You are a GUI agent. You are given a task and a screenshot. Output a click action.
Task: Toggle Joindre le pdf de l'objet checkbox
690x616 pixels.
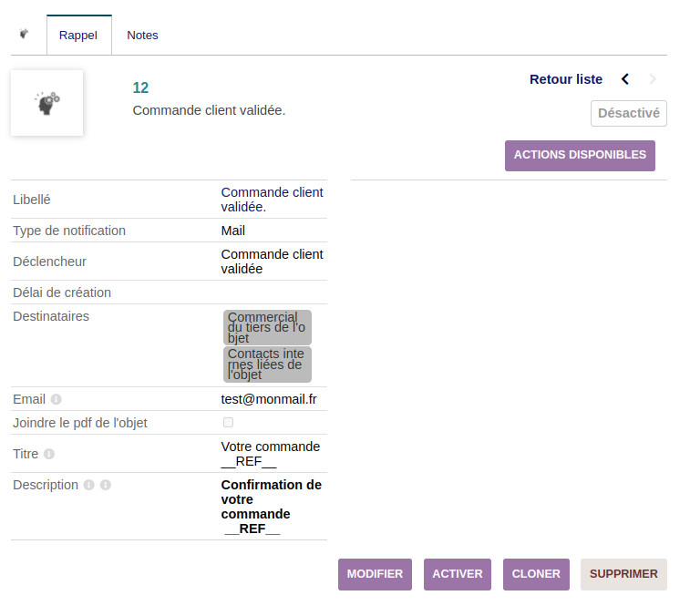click(x=228, y=423)
